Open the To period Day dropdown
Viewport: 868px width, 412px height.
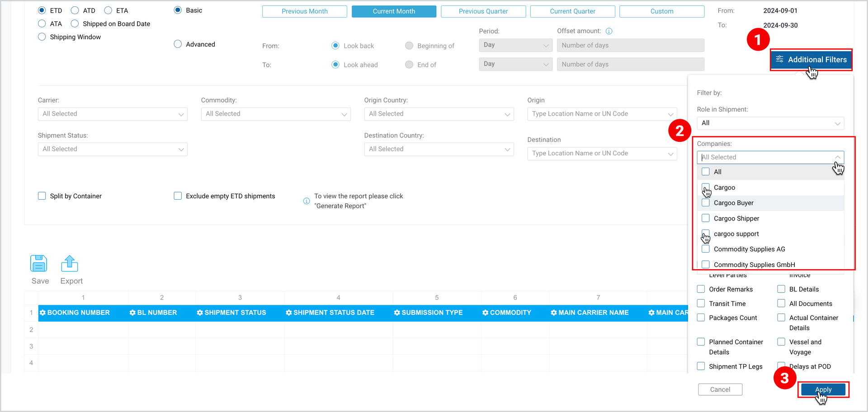[x=516, y=64]
